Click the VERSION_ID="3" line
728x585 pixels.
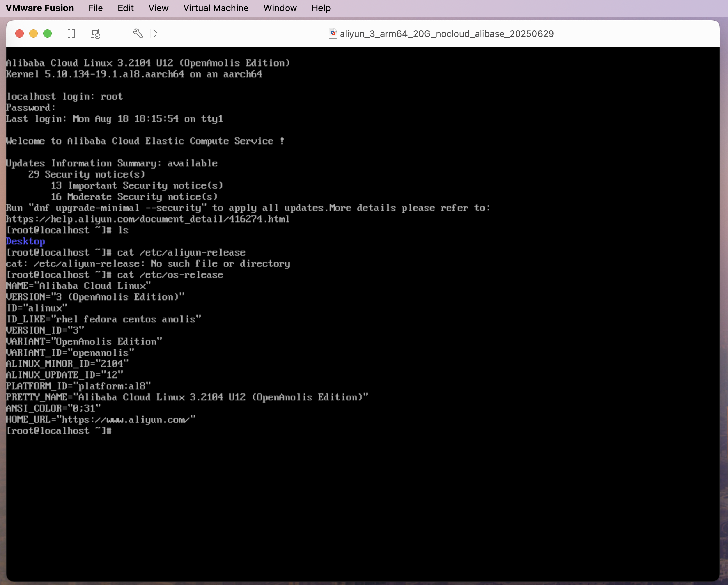point(45,330)
